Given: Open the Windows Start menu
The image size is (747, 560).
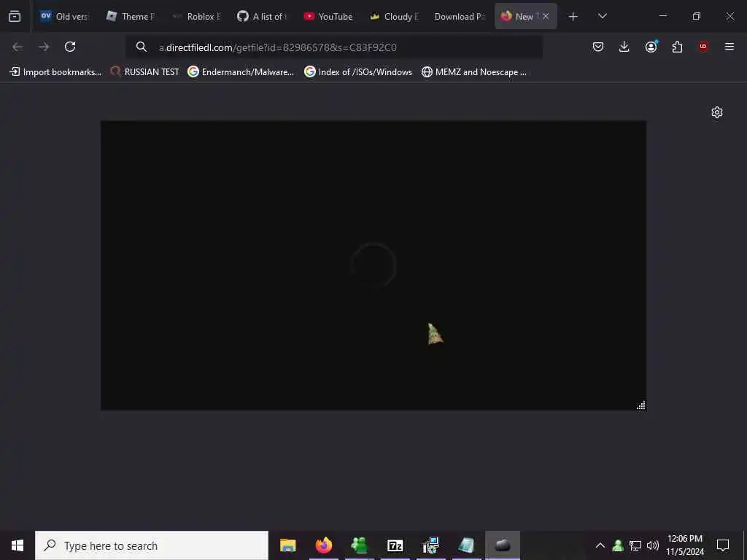Looking at the screenshot, I should [x=18, y=545].
